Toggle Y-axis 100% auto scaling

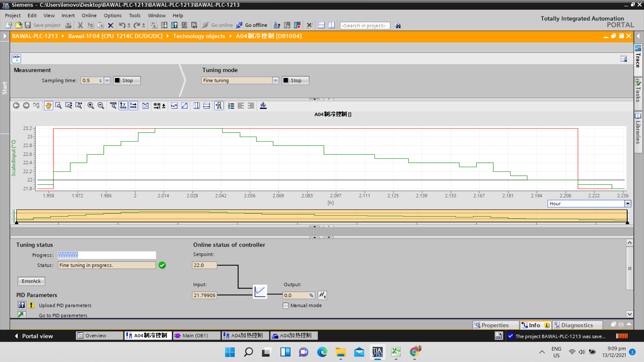coord(123,106)
